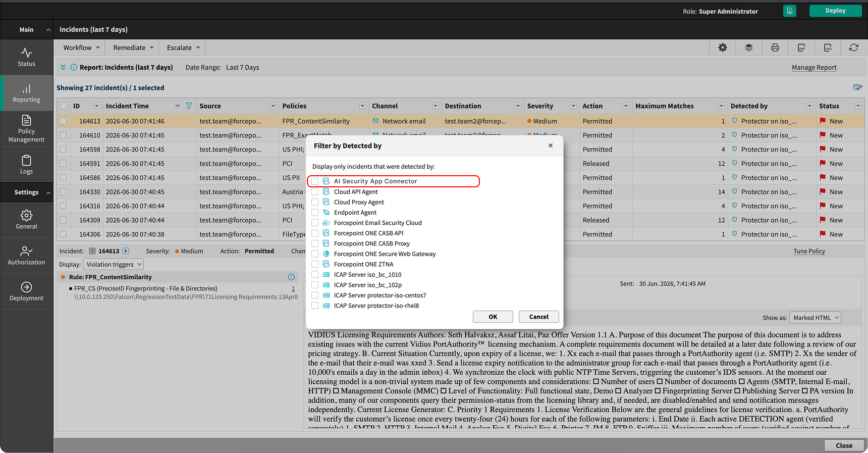This screenshot has height=453, width=868.
Task: Open the Escalate dropdown menu
Action: pyautogui.click(x=184, y=47)
